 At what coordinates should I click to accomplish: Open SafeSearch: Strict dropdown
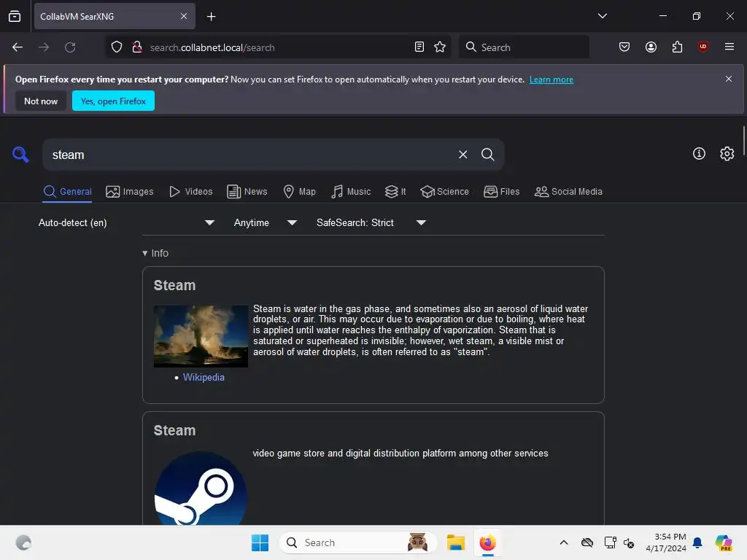[371, 222]
